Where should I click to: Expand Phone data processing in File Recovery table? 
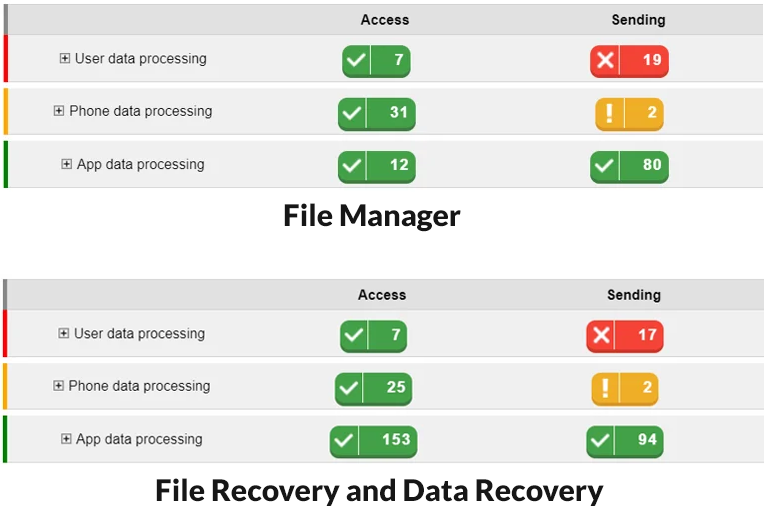(x=58, y=386)
